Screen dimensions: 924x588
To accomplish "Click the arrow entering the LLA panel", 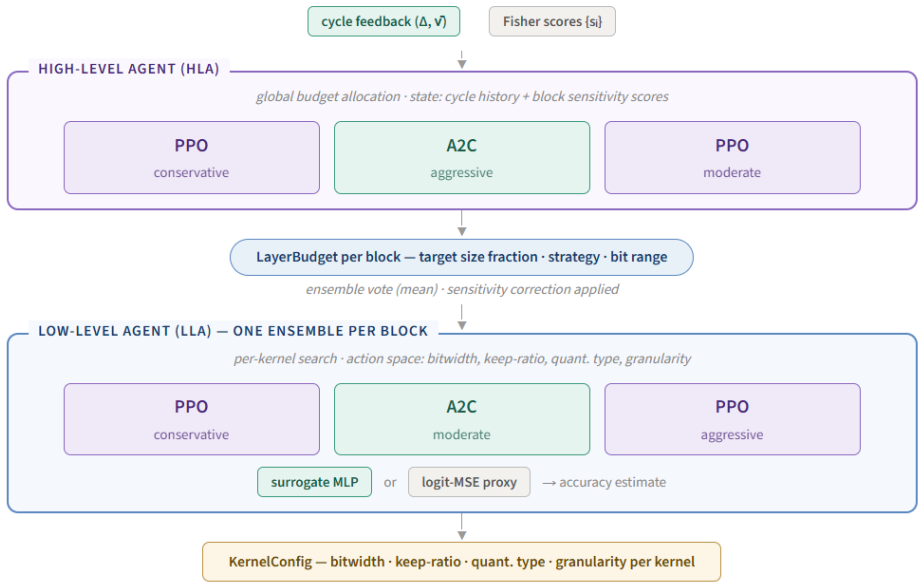I will point(462,317).
